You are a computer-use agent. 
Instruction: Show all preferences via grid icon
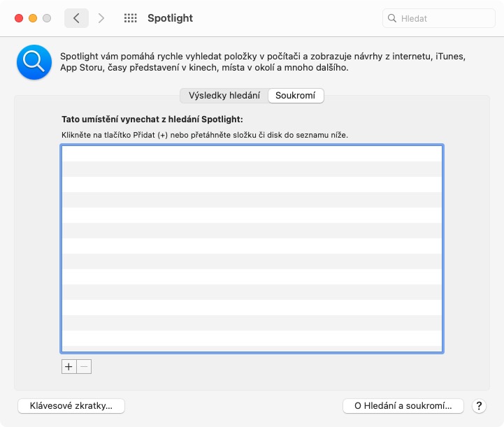pyautogui.click(x=130, y=18)
